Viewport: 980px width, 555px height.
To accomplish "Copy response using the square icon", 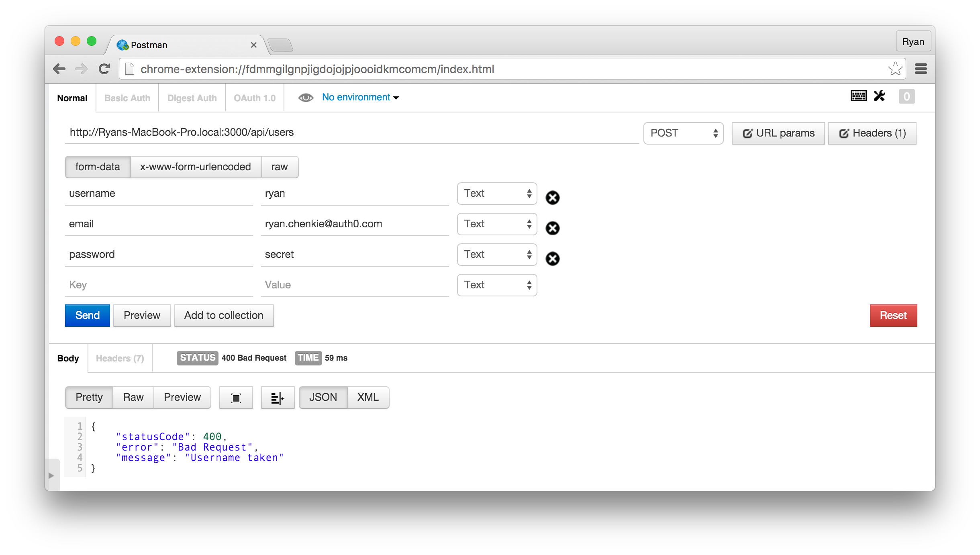I will (236, 398).
